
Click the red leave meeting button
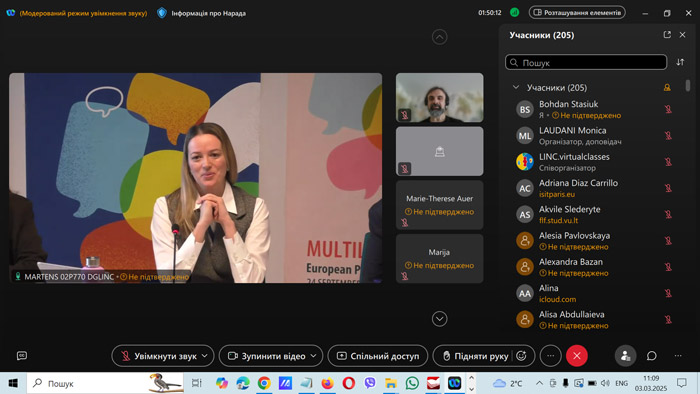(x=577, y=356)
